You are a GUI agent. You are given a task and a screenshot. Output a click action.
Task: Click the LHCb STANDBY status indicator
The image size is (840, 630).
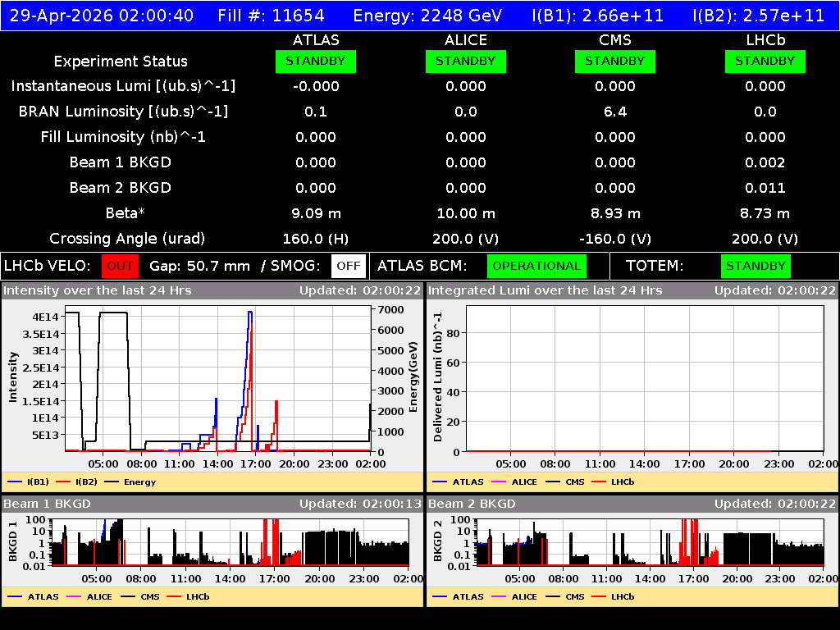click(x=765, y=61)
